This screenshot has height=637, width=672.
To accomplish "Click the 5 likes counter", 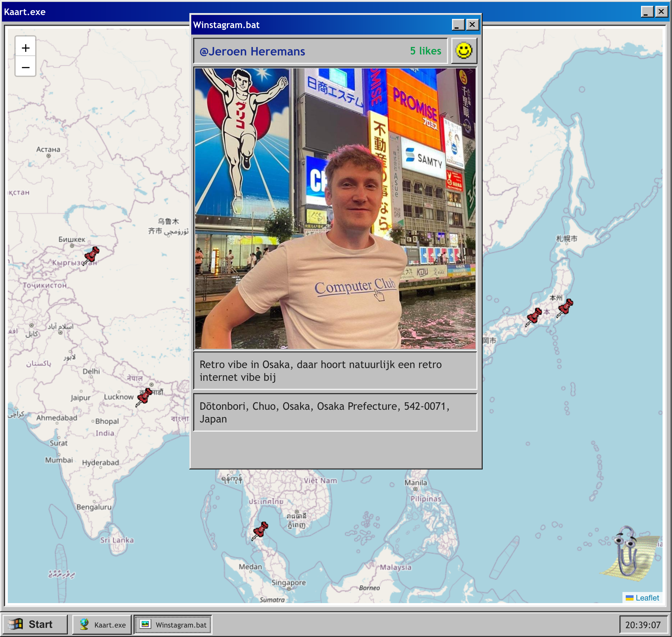I will (425, 51).
